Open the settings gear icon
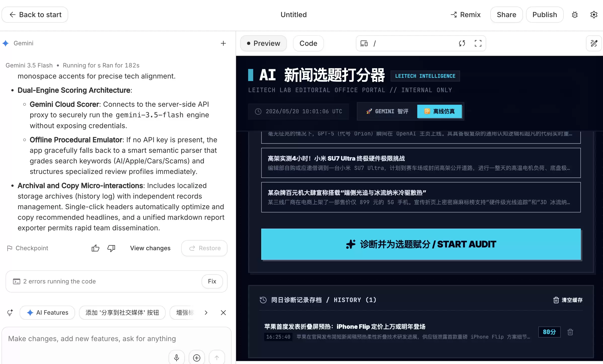603x364 pixels. point(594,15)
